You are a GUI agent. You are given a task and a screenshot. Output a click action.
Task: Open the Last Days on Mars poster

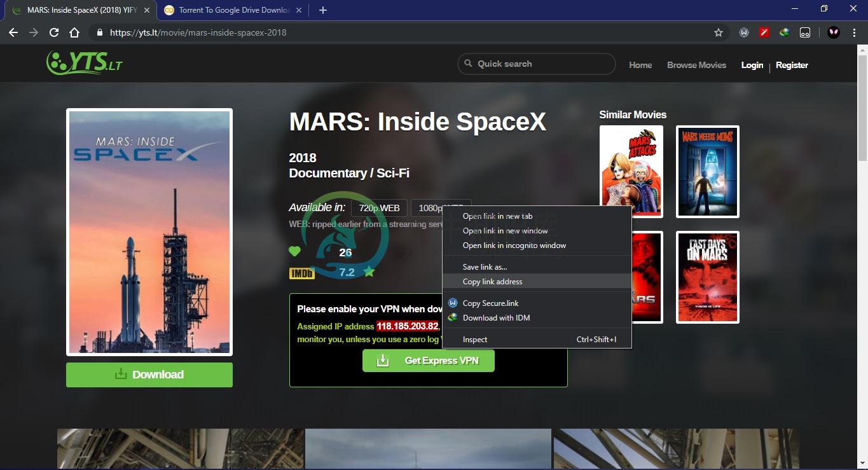click(x=708, y=277)
